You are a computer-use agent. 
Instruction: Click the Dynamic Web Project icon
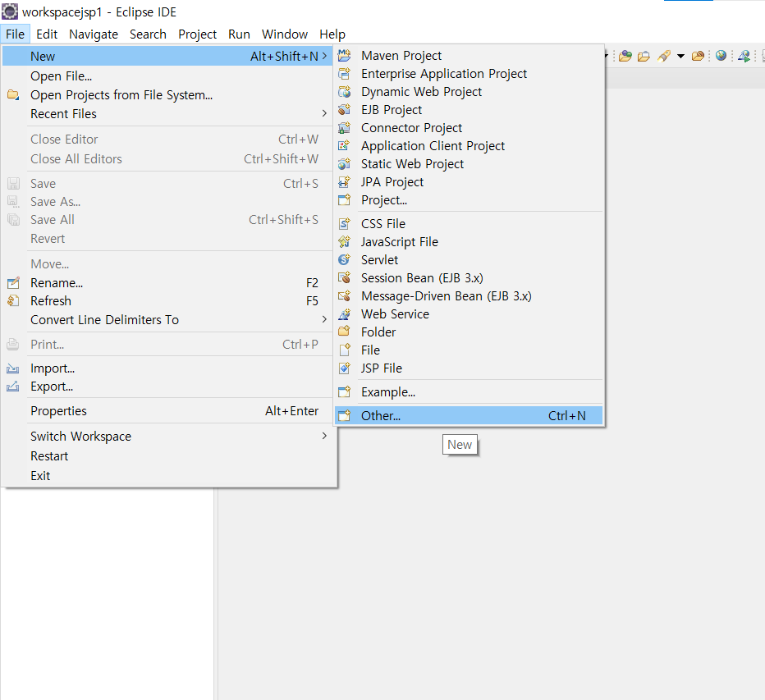(345, 92)
